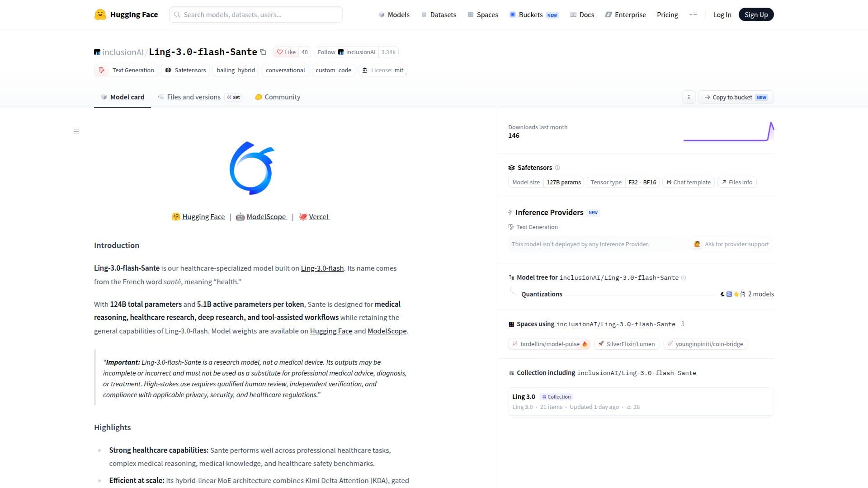Open Buckets in the header

point(533,14)
